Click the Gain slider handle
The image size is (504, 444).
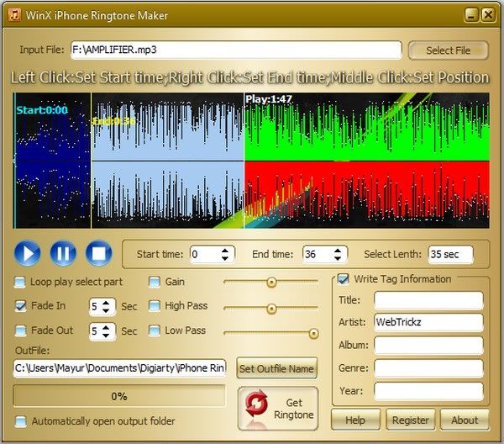coord(271,283)
